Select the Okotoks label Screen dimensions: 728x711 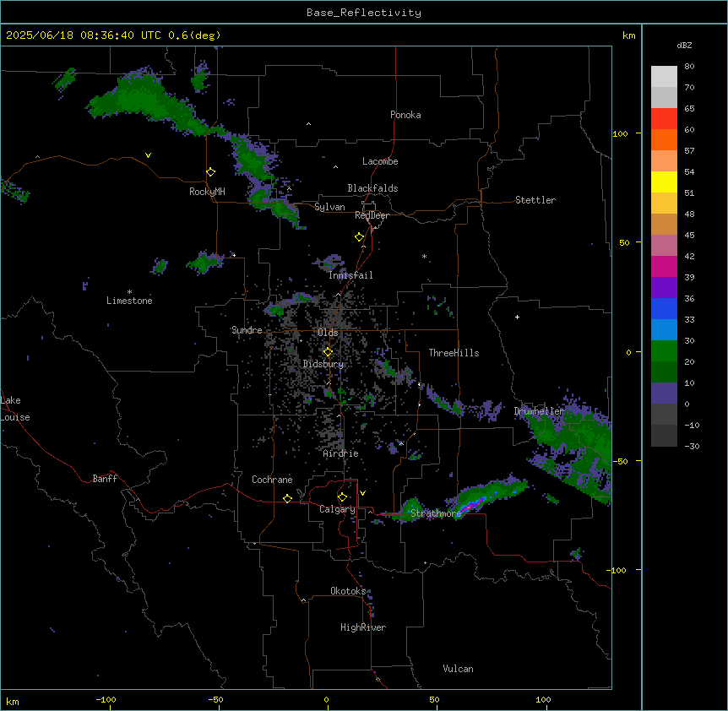tap(348, 591)
